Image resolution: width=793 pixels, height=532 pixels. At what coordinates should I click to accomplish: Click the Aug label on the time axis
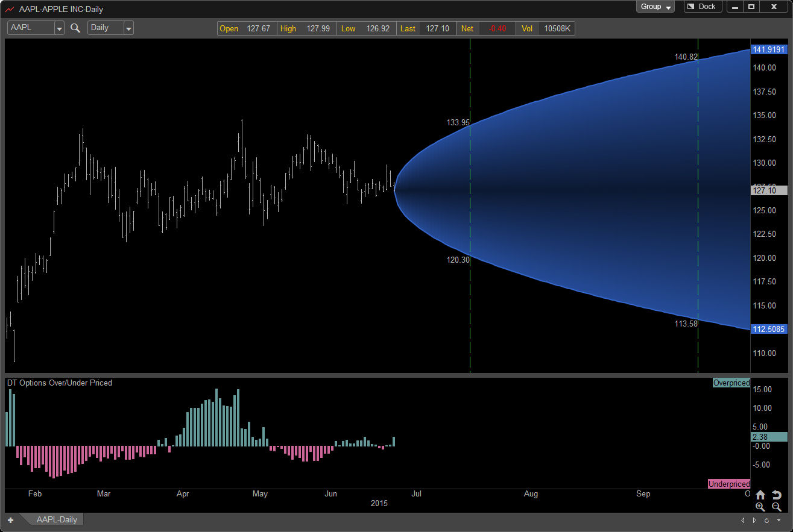(x=531, y=494)
